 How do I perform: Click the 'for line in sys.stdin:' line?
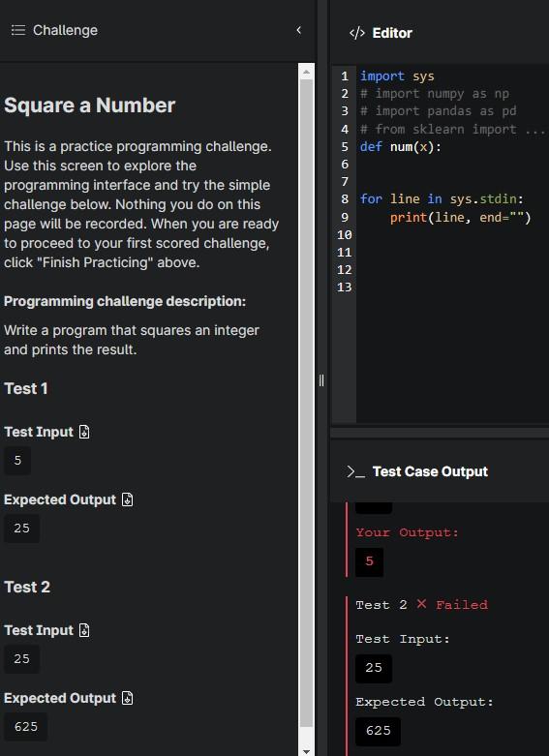(x=442, y=198)
